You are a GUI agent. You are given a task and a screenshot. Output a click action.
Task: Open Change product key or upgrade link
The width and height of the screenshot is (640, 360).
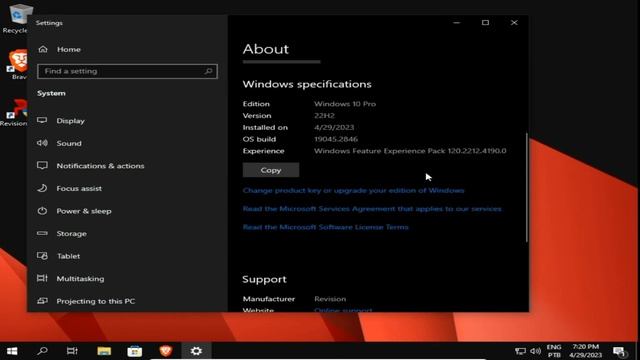coord(353,191)
